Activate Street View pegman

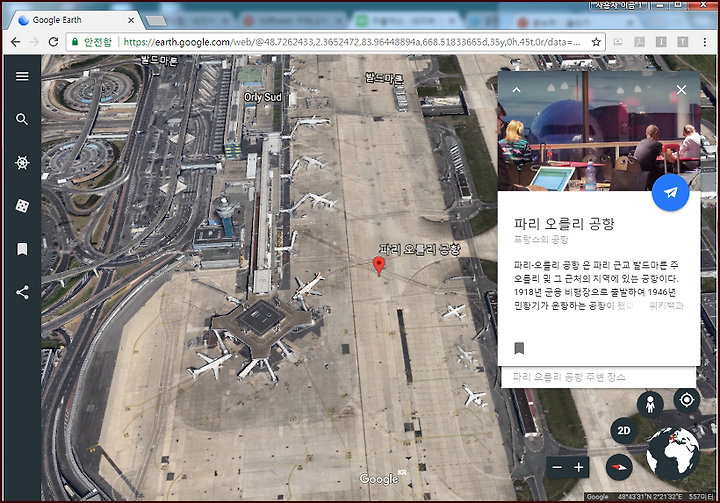pos(650,405)
